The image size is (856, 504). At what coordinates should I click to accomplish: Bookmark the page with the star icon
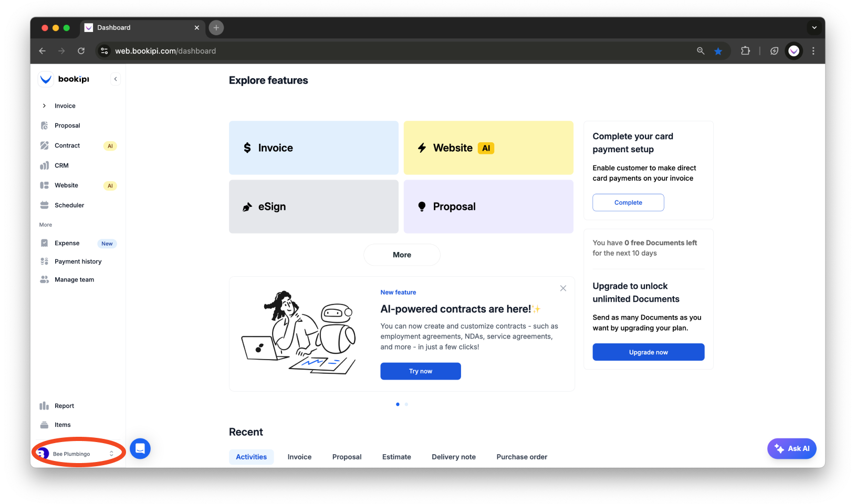[x=718, y=51]
